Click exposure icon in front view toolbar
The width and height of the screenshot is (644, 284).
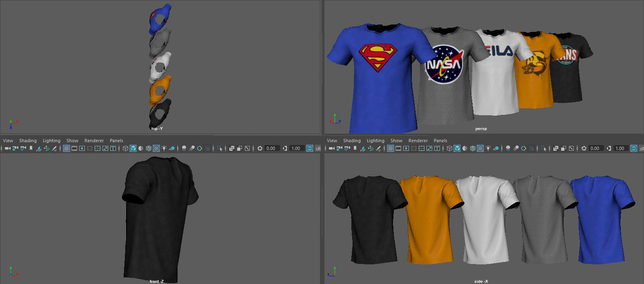260,148
